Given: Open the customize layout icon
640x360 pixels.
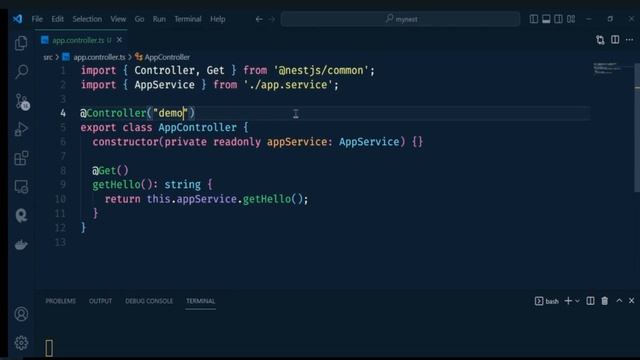Looking at the screenshot, I should [x=571, y=19].
